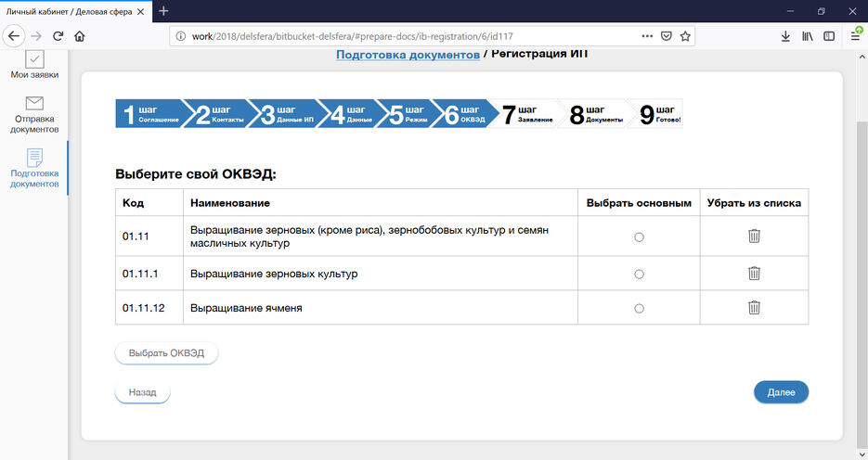Click Выберите свой ОКВЭД heading

pos(195,174)
